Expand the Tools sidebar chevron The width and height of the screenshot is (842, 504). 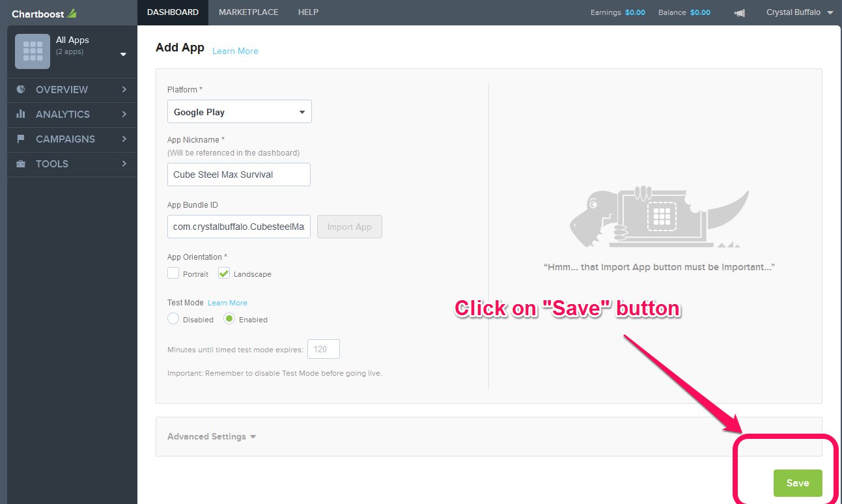124,163
